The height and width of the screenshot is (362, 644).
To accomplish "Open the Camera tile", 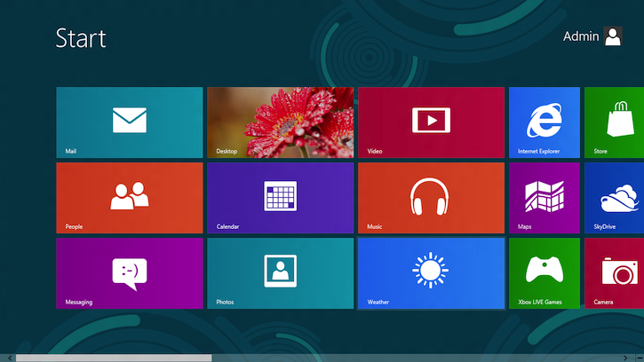I will tap(615, 273).
